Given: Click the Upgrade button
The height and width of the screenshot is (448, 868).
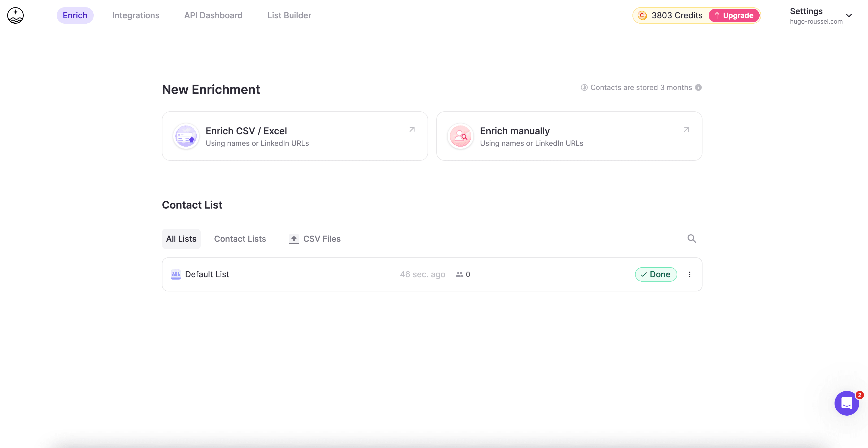Looking at the screenshot, I should (x=734, y=15).
